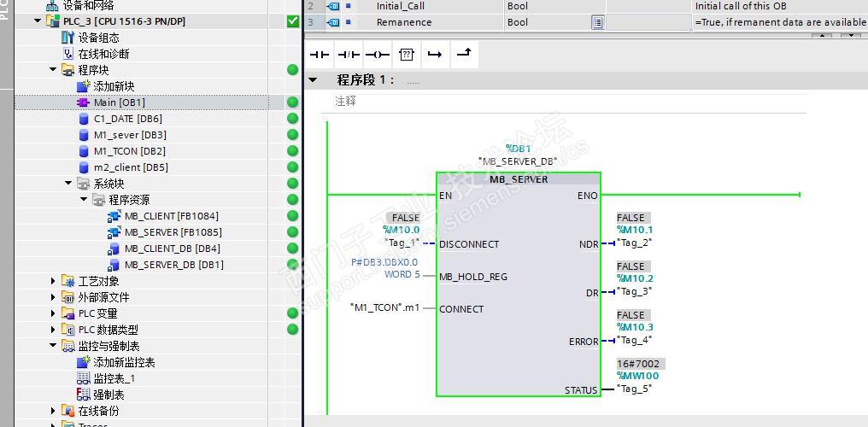Screen dimensions: 868x427
Task: Select Main [OB1] block
Action: tap(119, 102)
